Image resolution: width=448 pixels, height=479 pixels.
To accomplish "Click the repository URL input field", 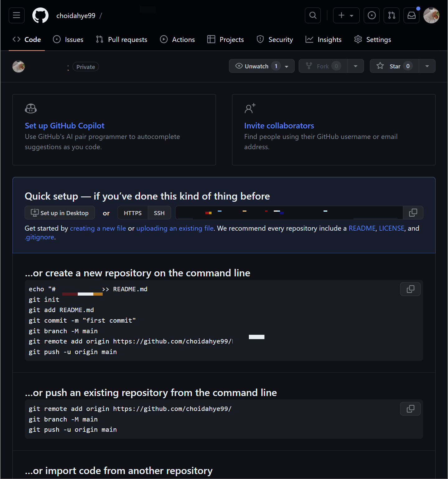I will [289, 213].
